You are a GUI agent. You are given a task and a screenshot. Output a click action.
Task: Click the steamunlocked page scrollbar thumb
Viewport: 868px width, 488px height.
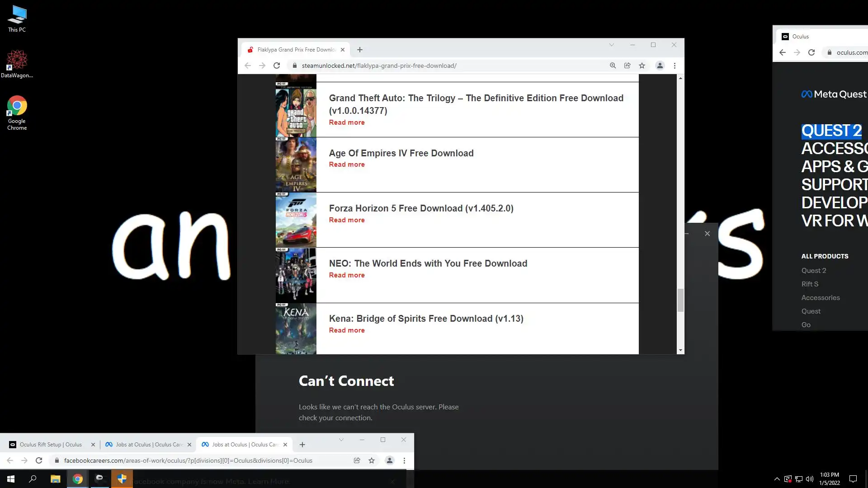tap(680, 300)
